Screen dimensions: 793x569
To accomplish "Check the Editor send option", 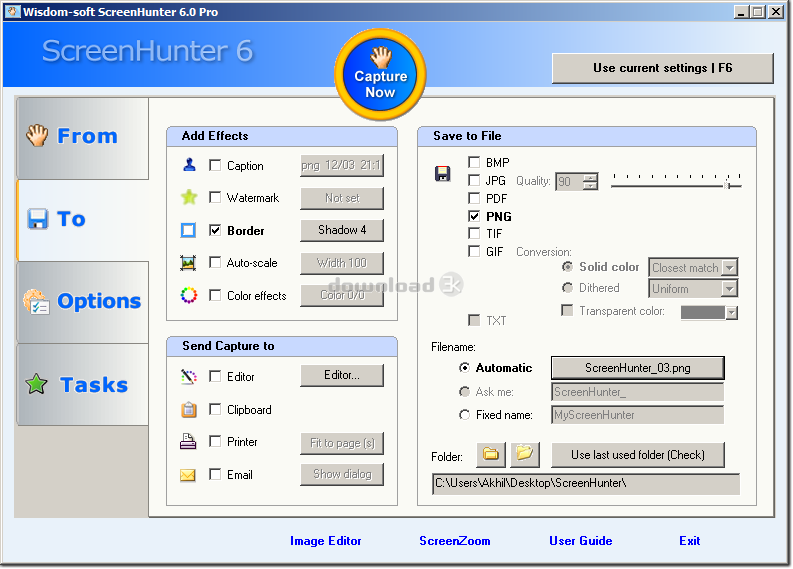I will pyautogui.click(x=215, y=376).
